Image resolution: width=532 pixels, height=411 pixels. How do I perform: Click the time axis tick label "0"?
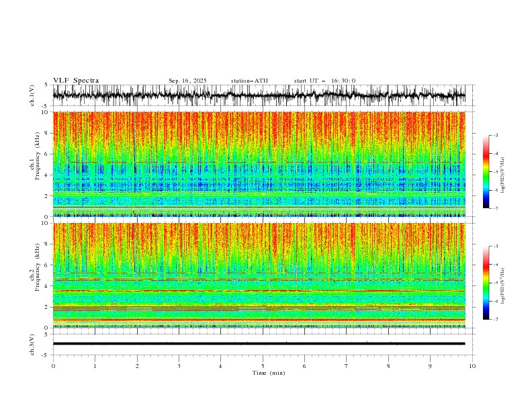coord(53,366)
